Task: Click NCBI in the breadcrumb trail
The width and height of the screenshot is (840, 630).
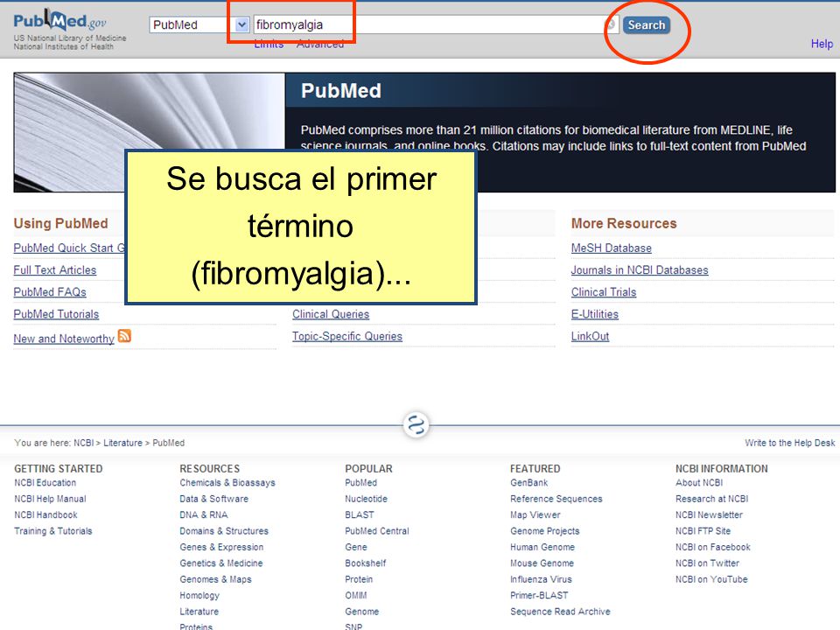Action: click(x=84, y=443)
